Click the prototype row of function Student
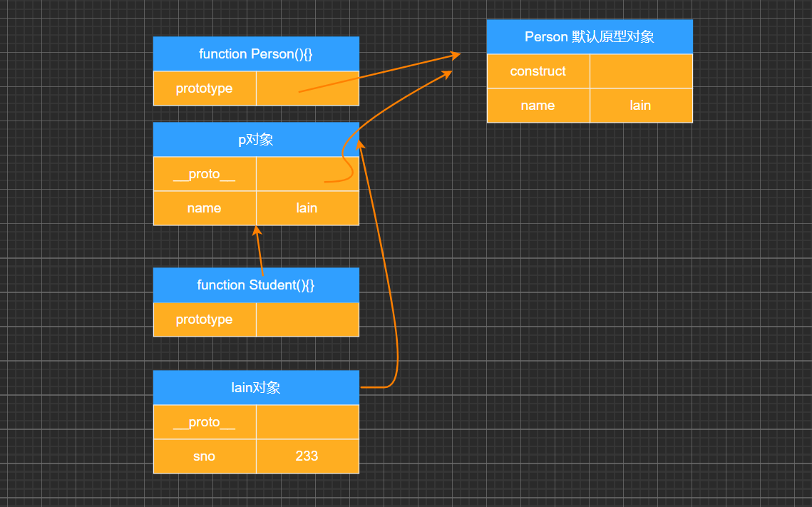Viewport: 812px width, 507px height. click(205, 319)
